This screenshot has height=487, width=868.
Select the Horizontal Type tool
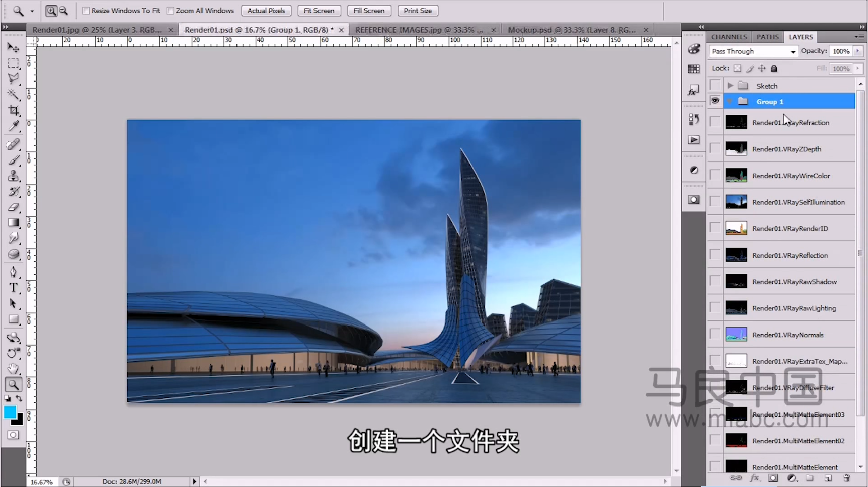13,288
